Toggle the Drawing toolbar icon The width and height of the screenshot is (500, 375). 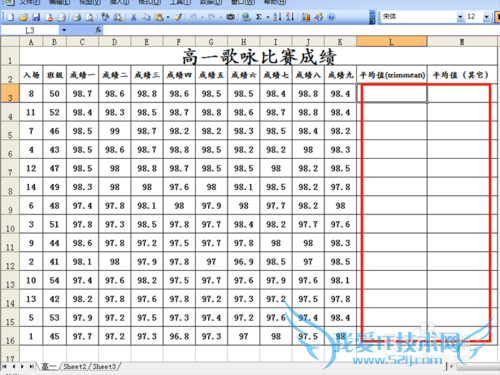pyautogui.click(x=318, y=17)
